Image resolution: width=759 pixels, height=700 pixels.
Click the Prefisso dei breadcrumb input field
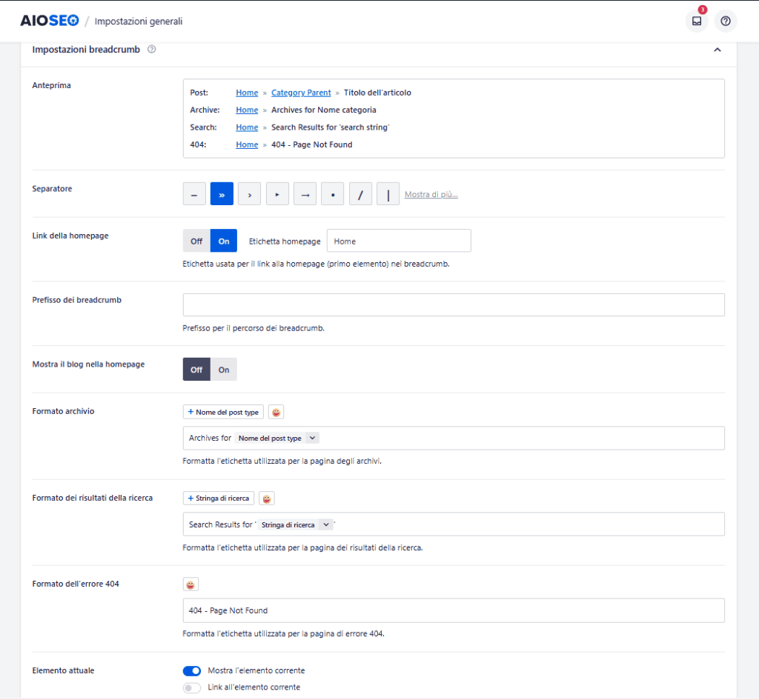[x=452, y=304]
